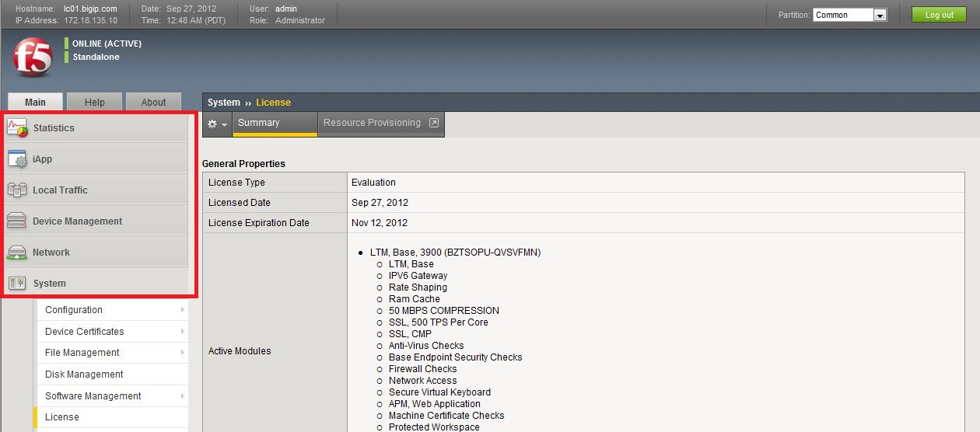The image size is (980, 432).
Task: Click the Base Endpoint Security Checks entry
Action: click(x=456, y=357)
